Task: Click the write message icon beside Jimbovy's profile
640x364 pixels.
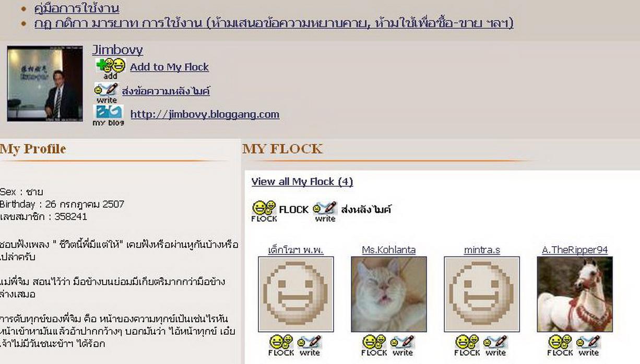Action: (106, 92)
